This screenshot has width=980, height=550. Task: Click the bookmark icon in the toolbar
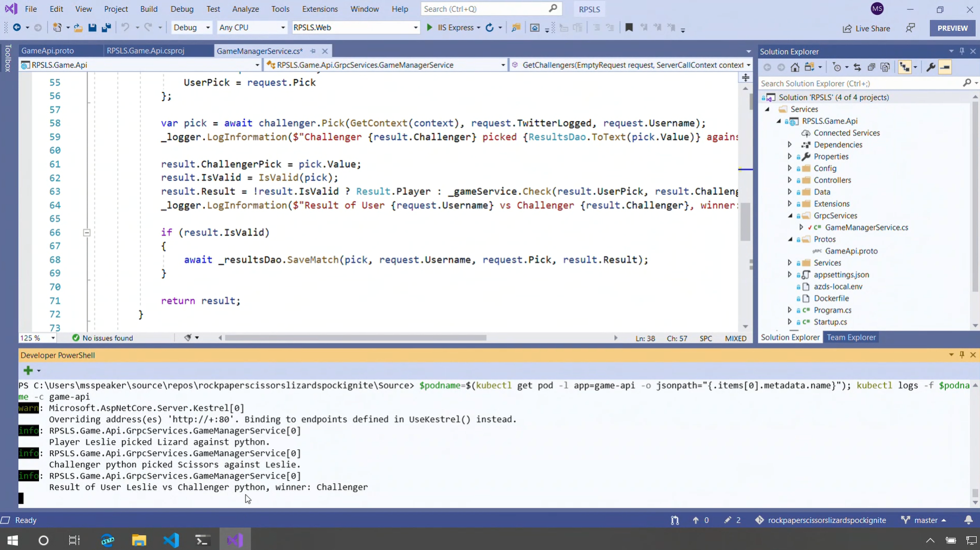pos(629,28)
